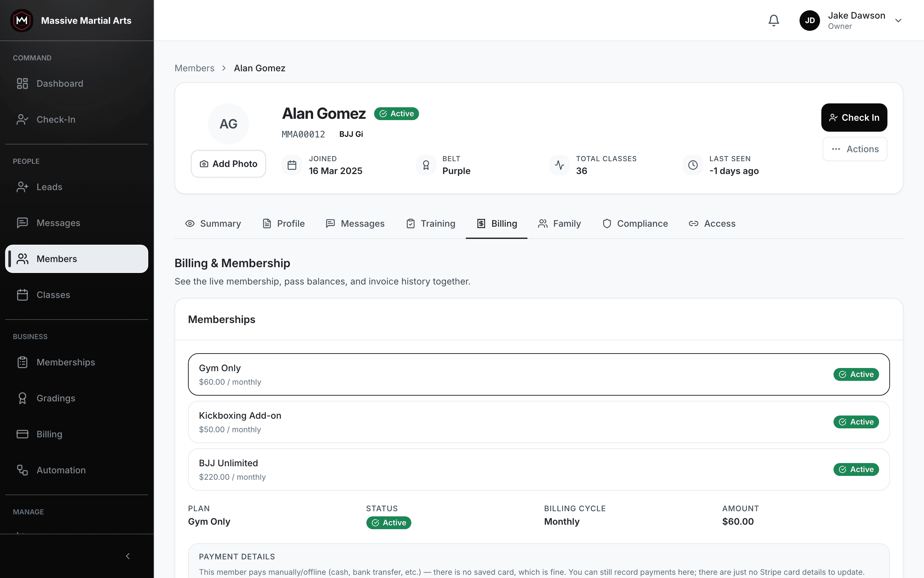Select the BJJ Unlimited membership card
Screen dimensions: 924x578
point(538,469)
